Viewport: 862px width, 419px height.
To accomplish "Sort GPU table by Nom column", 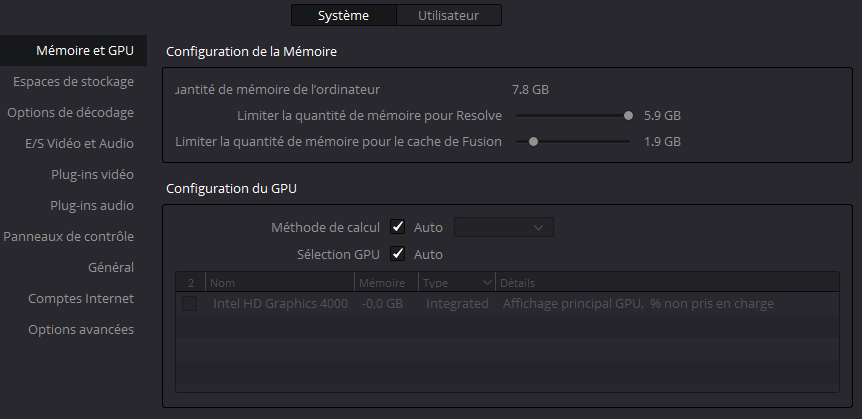I will click(280, 283).
